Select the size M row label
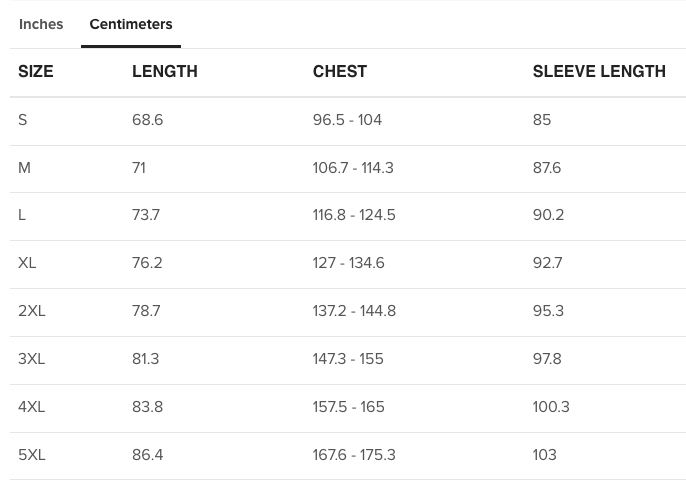 coord(24,168)
